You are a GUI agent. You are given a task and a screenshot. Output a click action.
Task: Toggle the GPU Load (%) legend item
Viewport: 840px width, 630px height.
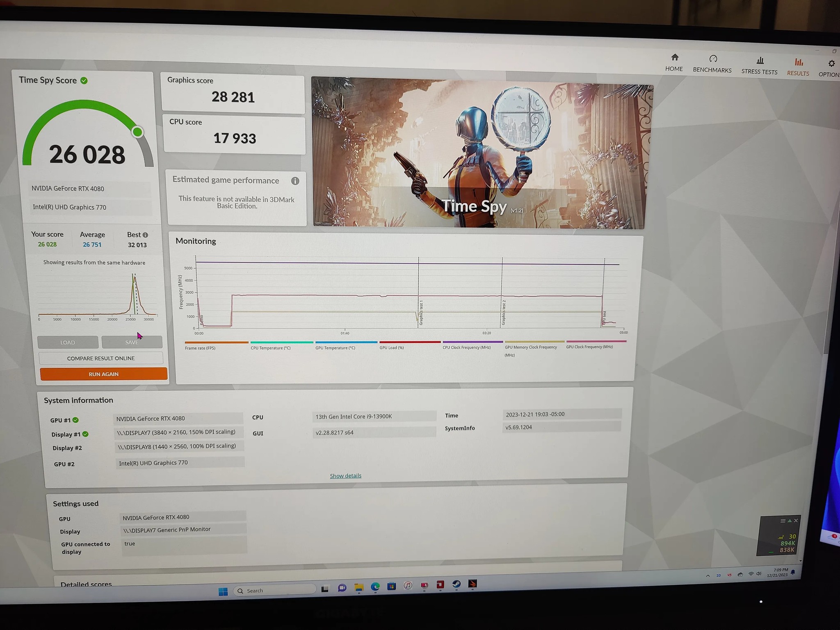point(410,345)
